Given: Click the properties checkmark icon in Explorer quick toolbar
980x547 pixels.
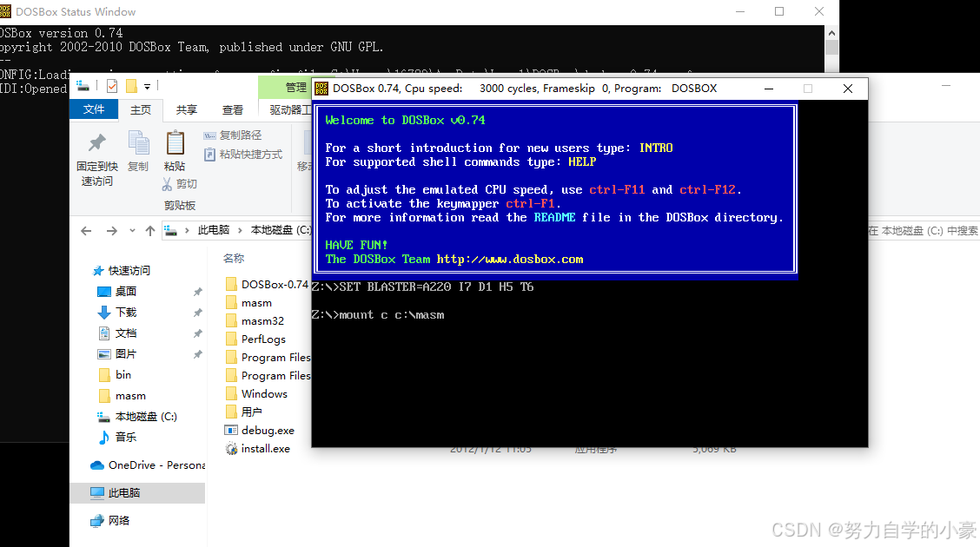Looking at the screenshot, I should tap(112, 86).
